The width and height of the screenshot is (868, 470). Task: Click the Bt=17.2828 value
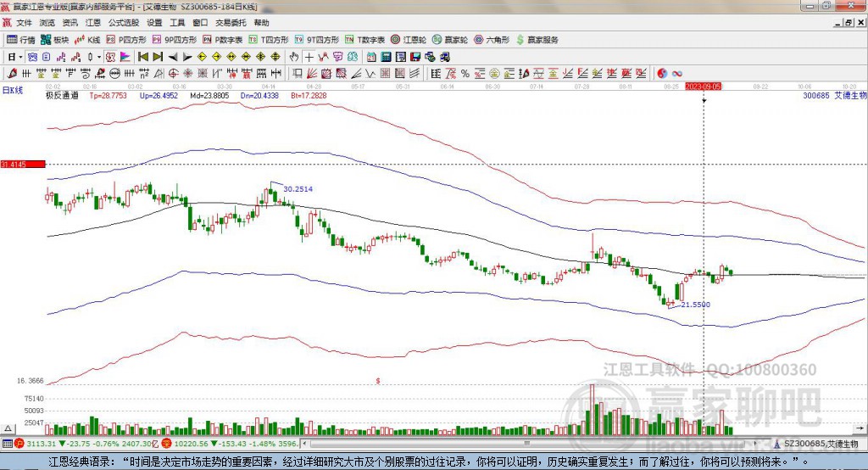click(309, 95)
